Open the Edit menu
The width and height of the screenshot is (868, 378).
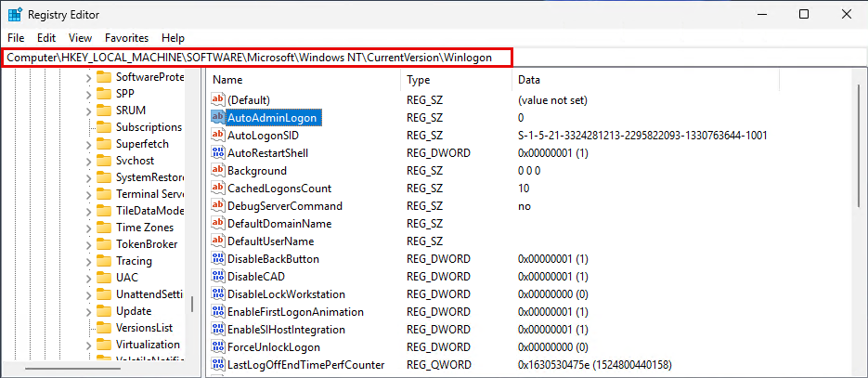46,38
